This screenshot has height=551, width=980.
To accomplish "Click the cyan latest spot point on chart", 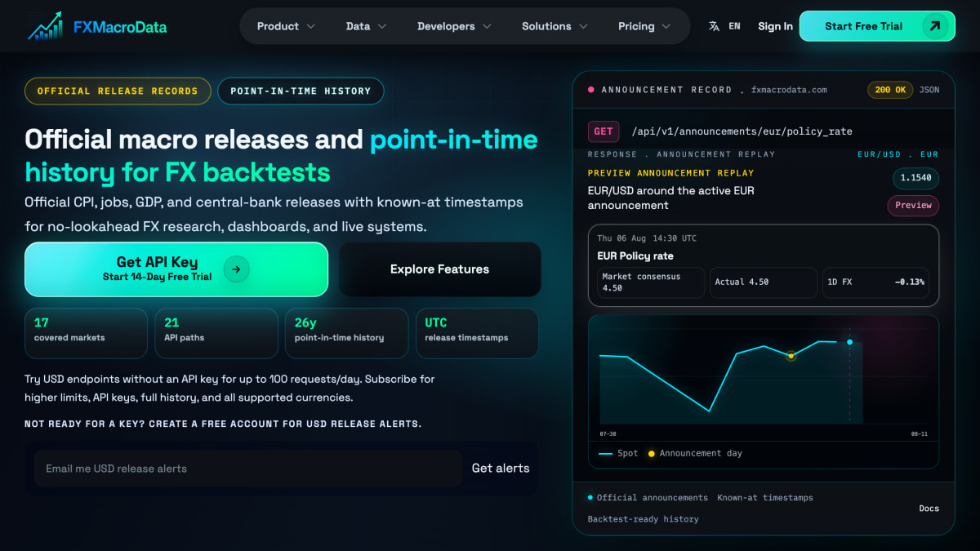I will pos(849,342).
